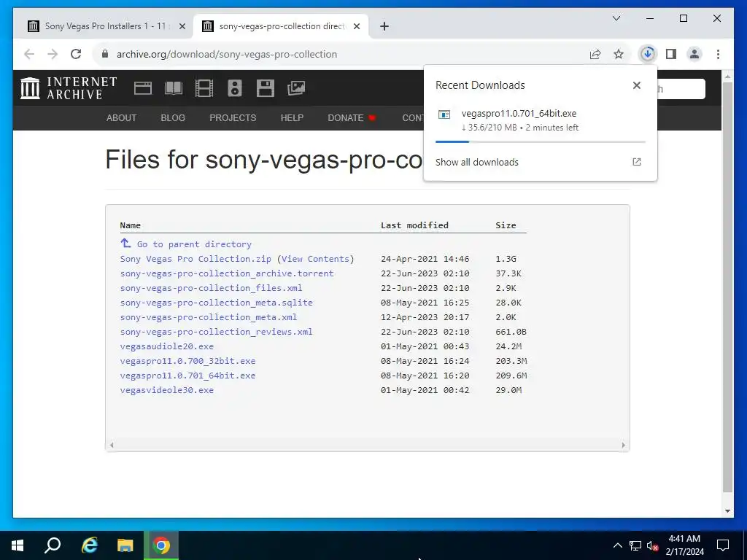
Task: Toggle the Chrome side panel icon
Action: click(x=671, y=54)
